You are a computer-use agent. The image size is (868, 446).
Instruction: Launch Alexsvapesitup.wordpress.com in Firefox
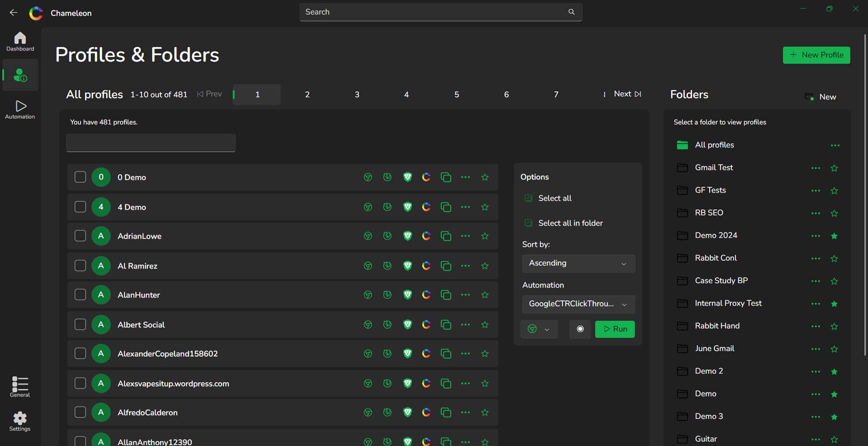387,383
